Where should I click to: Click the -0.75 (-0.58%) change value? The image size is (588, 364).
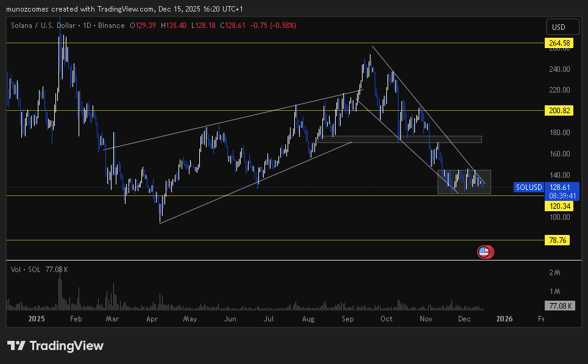[273, 26]
